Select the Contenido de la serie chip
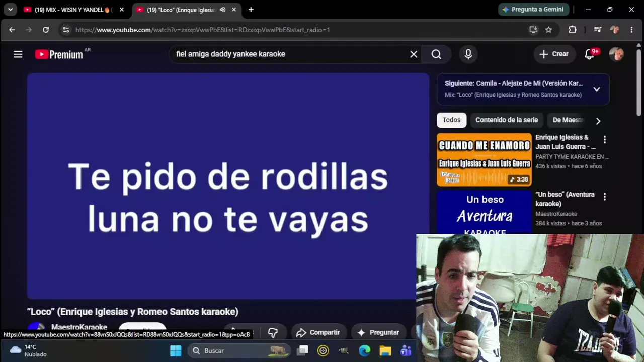Viewport: 644px width, 362px height. pos(507,120)
